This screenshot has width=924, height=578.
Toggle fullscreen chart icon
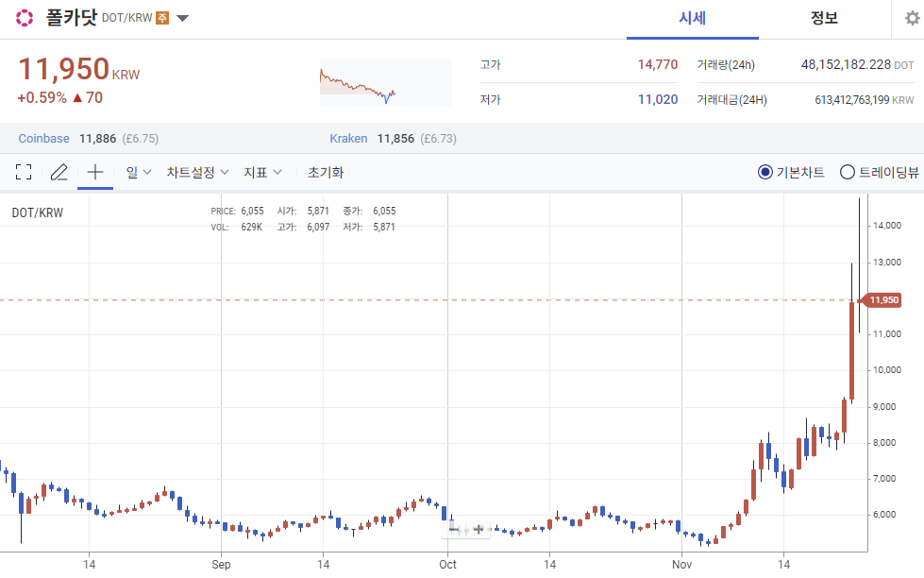[24, 172]
